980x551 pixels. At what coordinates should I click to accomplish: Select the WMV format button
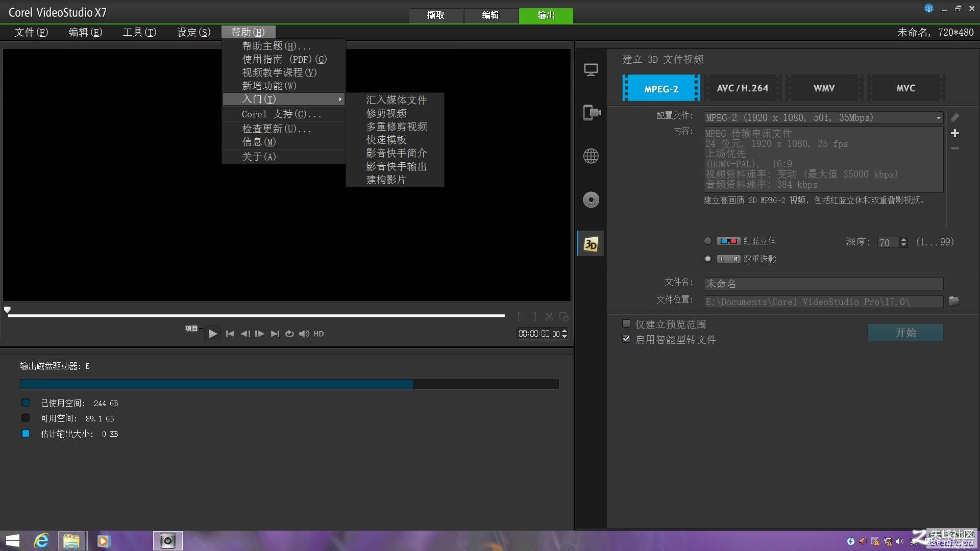pyautogui.click(x=824, y=88)
